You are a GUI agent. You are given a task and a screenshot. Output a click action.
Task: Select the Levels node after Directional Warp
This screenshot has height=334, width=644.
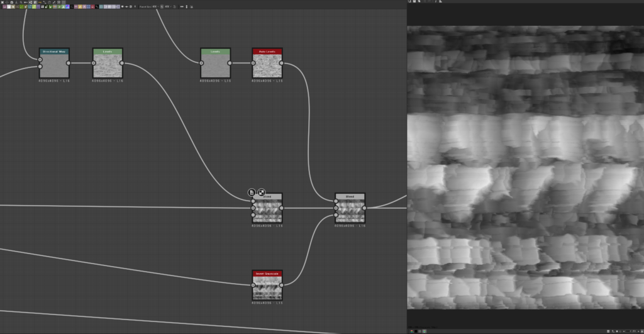pyautogui.click(x=108, y=63)
